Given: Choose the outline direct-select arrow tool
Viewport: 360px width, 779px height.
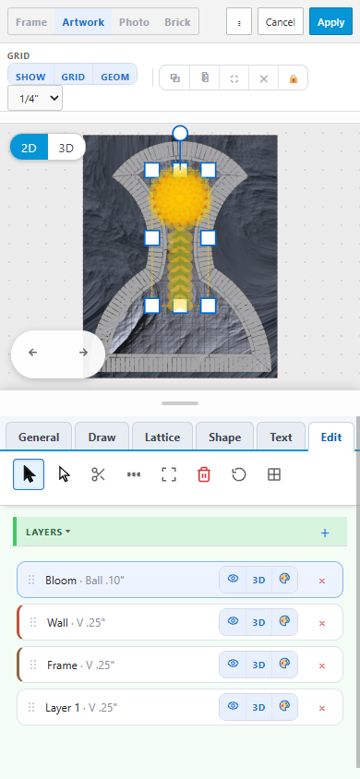Looking at the screenshot, I should (64, 474).
